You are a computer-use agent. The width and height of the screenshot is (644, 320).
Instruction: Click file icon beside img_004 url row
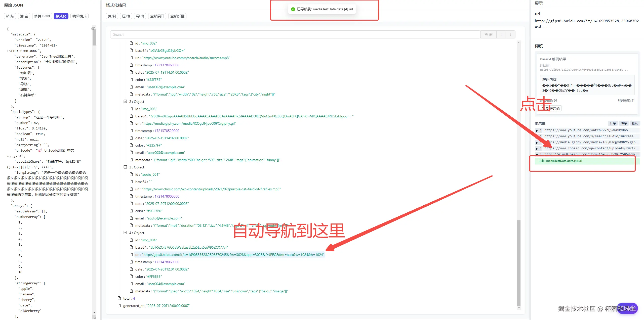pyautogui.click(x=131, y=255)
